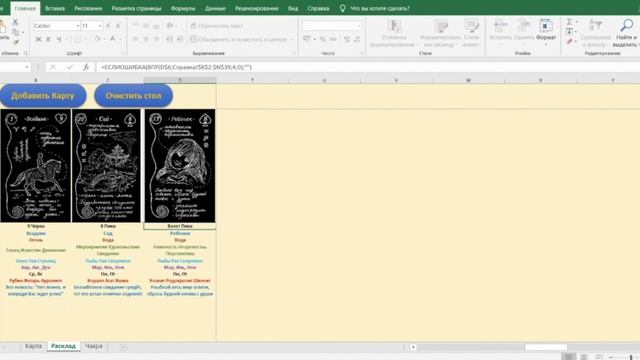Image resolution: width=640 pixels, height=360 pixels.
Task: Click the Insert Function fx icon
Action: click(86, 67)
